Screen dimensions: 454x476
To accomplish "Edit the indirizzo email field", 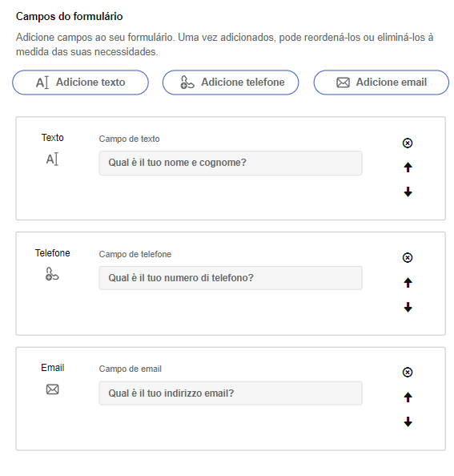I will (x=231, y=393).
